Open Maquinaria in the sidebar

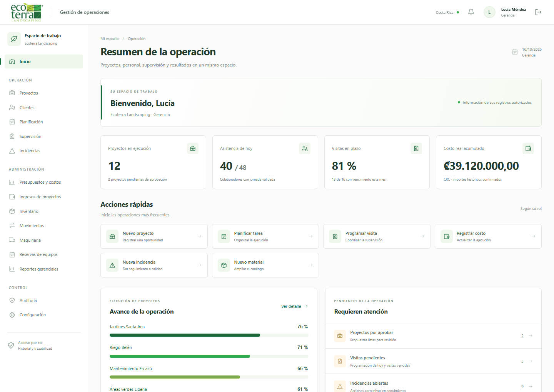[x=44, y=240]
